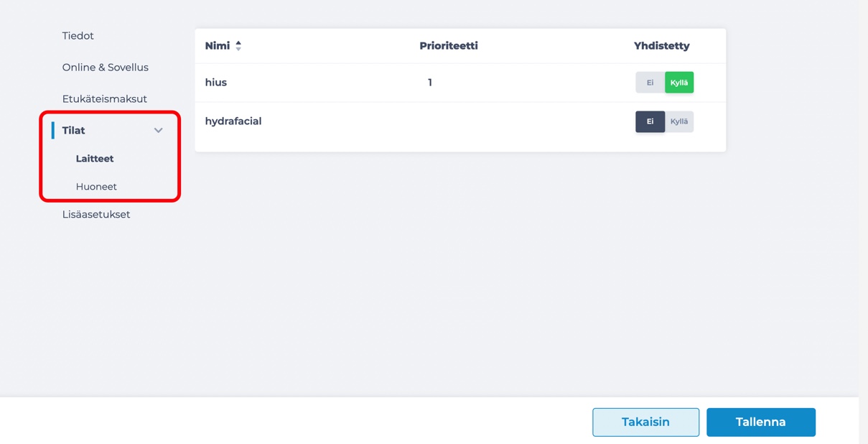Select the Tilat menu item
The width and height of the screenshot is (868, 444).
point(73,131)
